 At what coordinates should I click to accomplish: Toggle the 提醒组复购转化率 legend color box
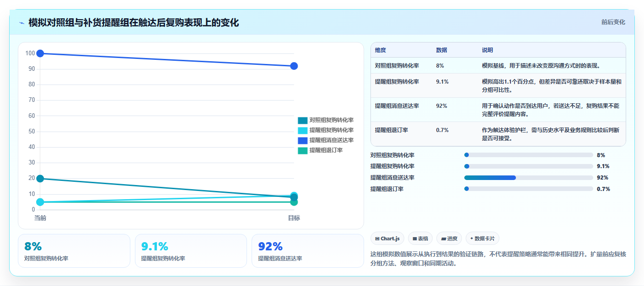[x=302, y=130]
